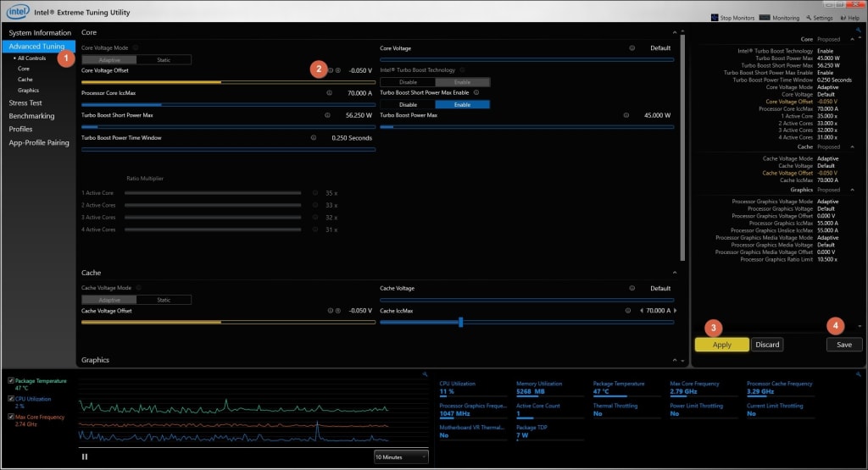Open the Stress Test section
The image size is (868, 470).
(x=25, y=102)
